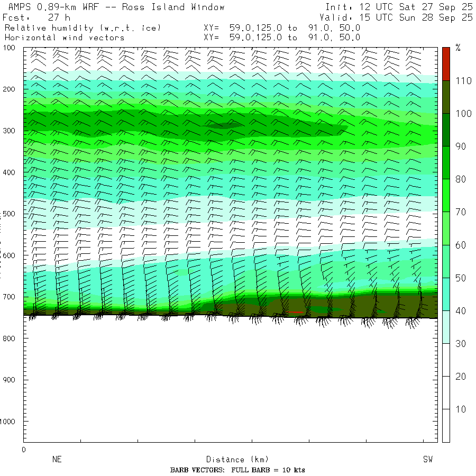The width and height of the screenshot is (476, 476).
Task: Click the XY coordinates on the wind vectors line
Action: 282,38
